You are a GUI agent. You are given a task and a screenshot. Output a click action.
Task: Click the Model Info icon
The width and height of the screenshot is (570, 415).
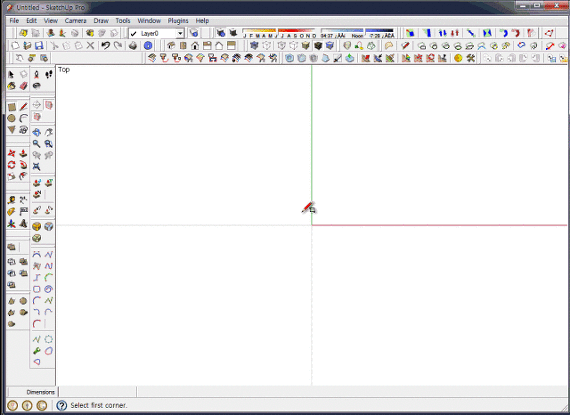tap(148, 45)
